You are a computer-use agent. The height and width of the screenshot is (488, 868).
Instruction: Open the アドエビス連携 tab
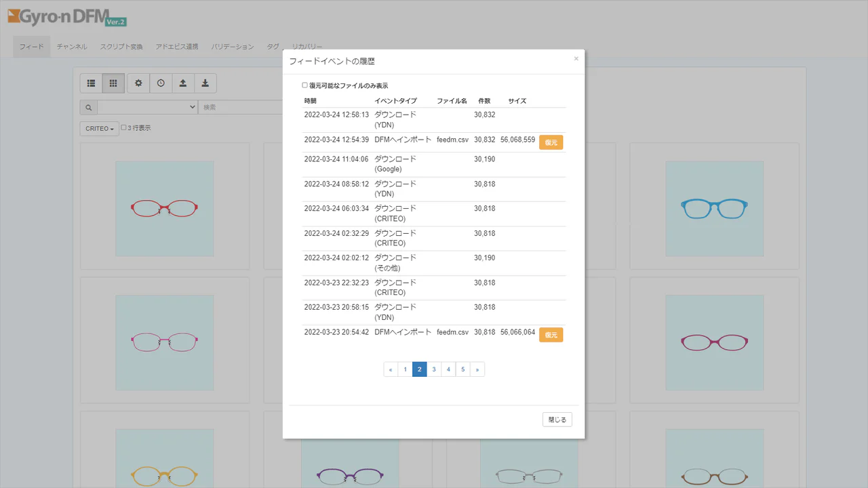point(177,47)
